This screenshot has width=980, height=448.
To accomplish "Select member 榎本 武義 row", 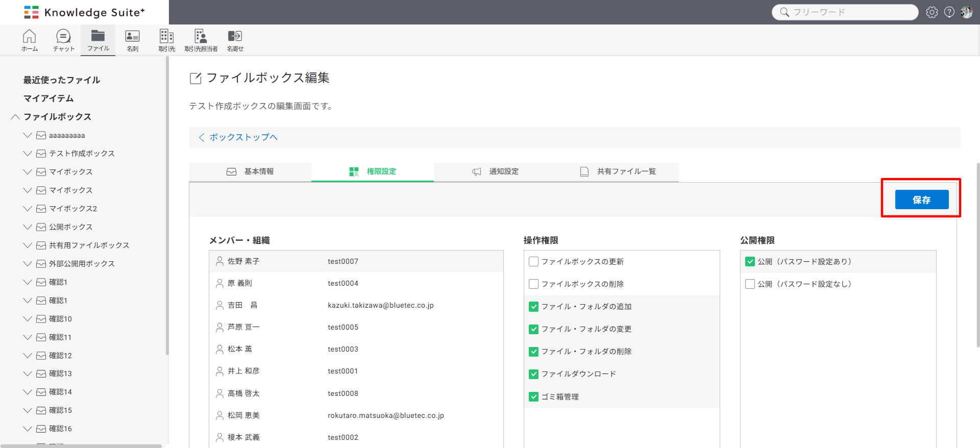I will 356,437.
